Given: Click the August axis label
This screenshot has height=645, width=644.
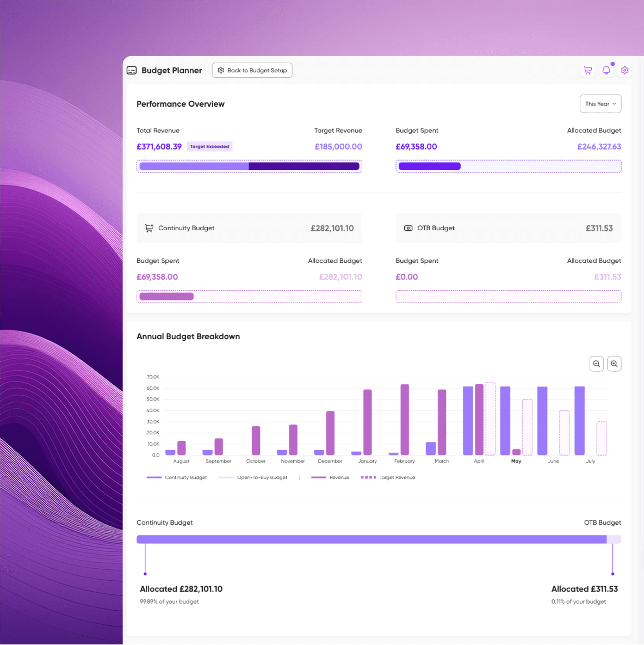Looking at the screenshot, I should (x=181, y=461).
